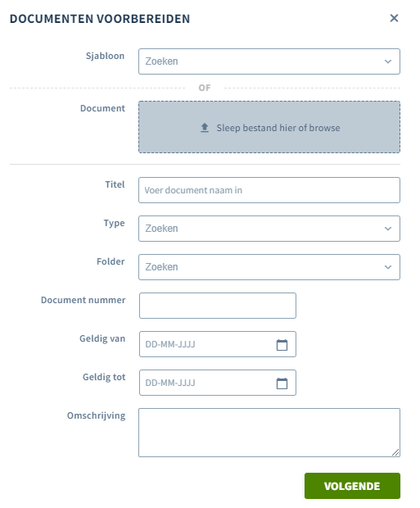This screenshot has height=508, width=420.
Task: Focus the Omschrijving text area
Action: click(269, 433)
